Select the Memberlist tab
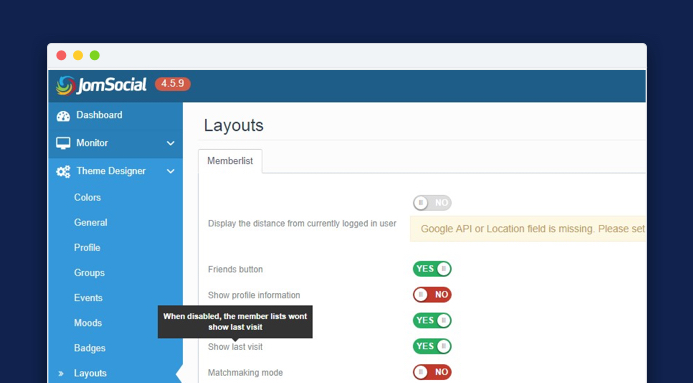Screen dimensions: 693x383 pos(230,161)
